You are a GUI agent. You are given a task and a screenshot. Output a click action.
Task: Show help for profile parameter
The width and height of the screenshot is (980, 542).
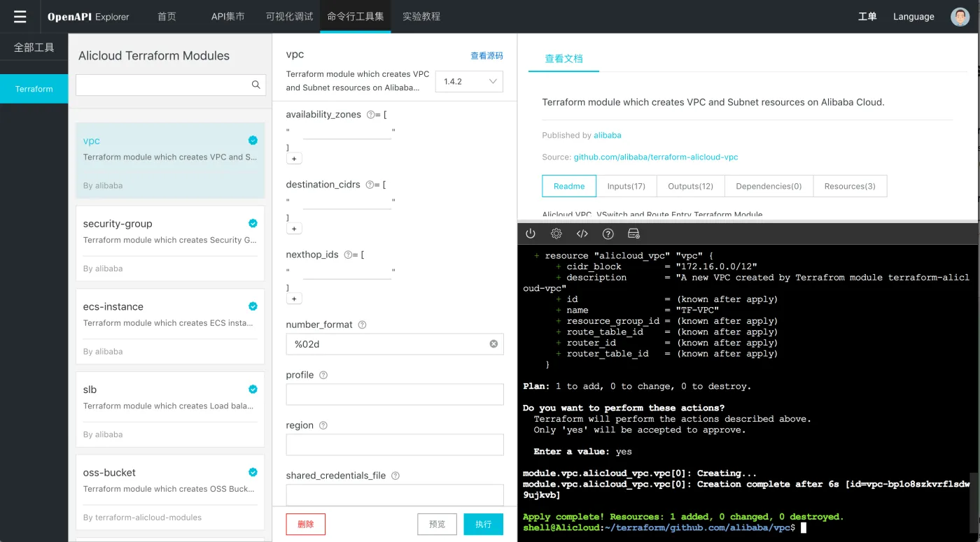point(323,375)
